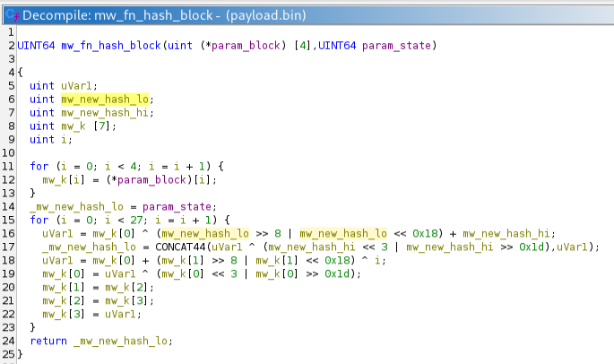This screenshot has width=614, height=364.
Task: Click the loop bound 4 on line 11
Action: pos(134,166)
